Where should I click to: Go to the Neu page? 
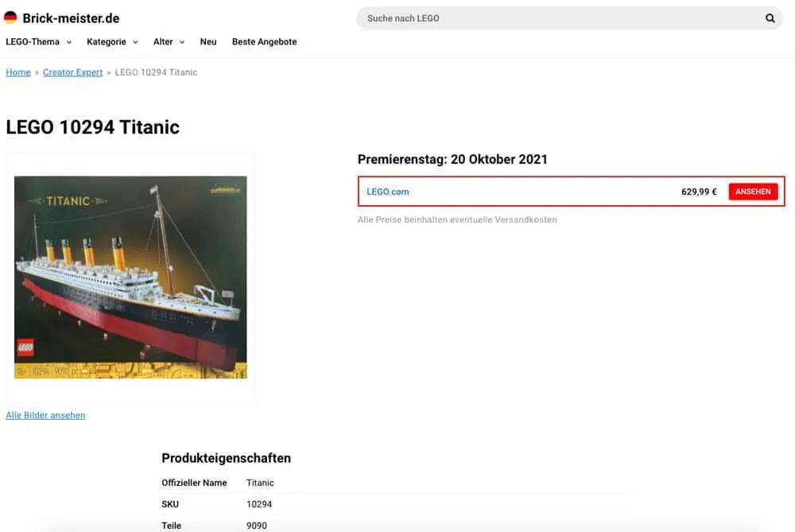[208, 41]
